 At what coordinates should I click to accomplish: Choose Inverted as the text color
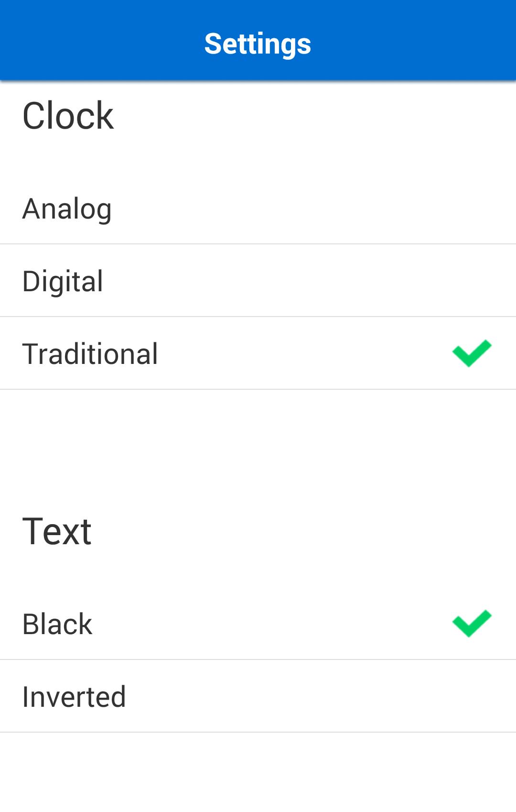[x=258, y=697]
